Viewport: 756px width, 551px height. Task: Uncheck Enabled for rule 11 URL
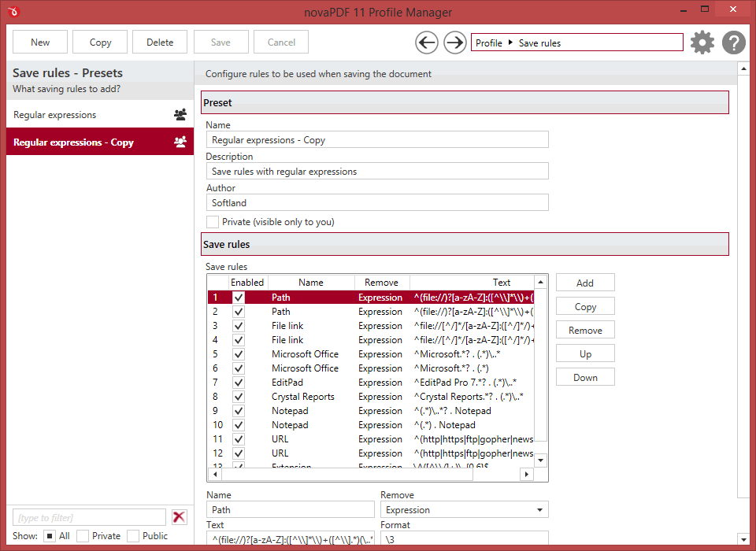[238, 439]
